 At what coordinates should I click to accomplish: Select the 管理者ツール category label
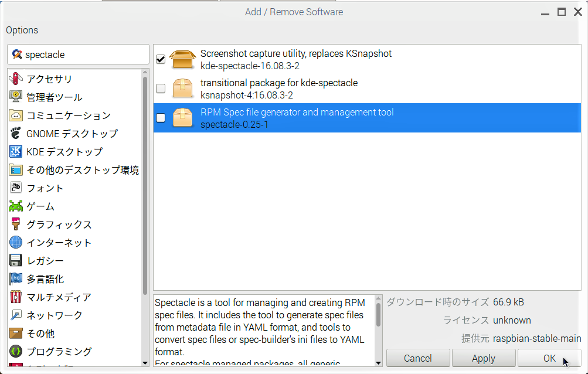55,97
